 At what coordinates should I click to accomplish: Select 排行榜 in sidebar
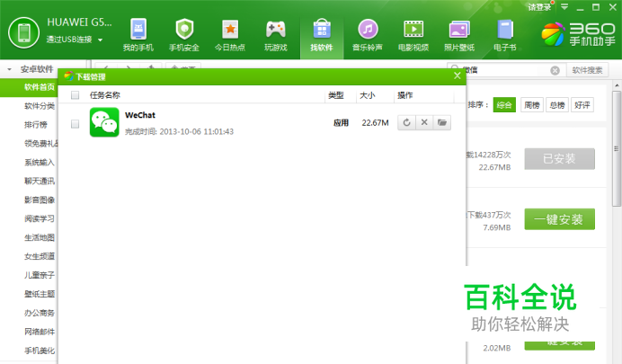36,125
